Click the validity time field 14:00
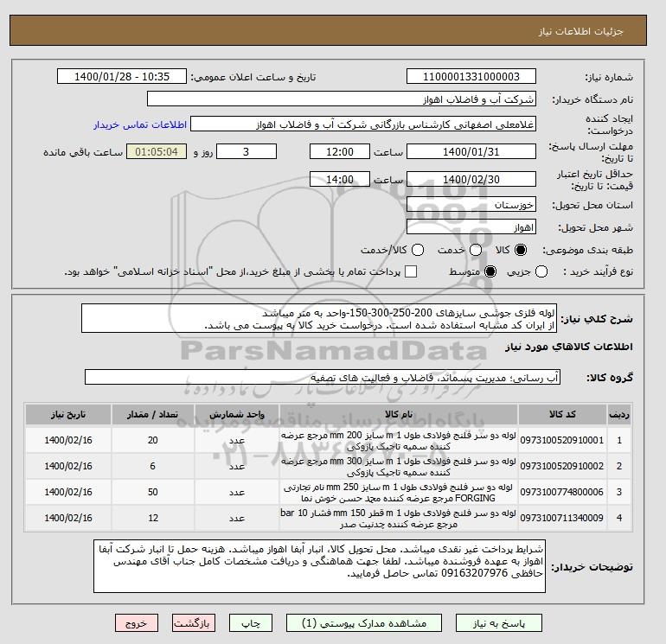The width and height of the screenshot is (666, 644). [x=340, y=179]
